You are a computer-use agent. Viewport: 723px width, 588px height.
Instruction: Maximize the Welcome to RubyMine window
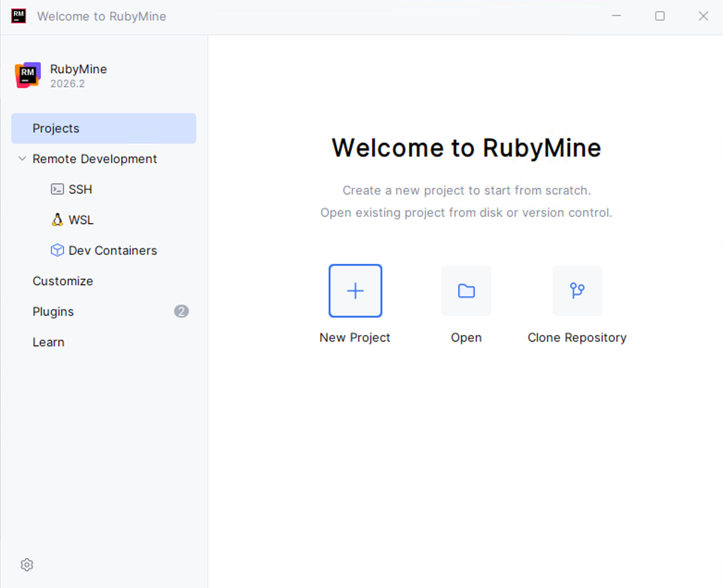click(660, 16)
